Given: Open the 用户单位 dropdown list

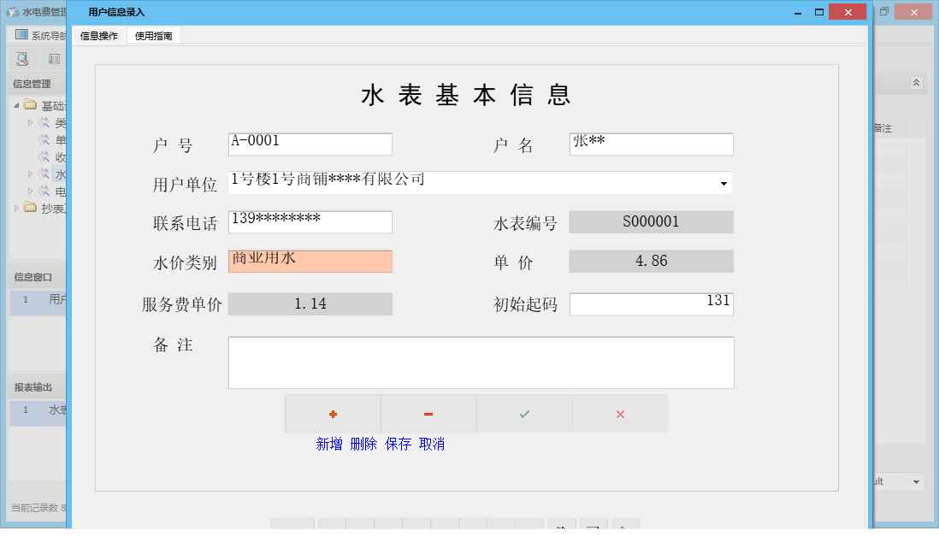Looking at the screenshot, I should [723, 184].
